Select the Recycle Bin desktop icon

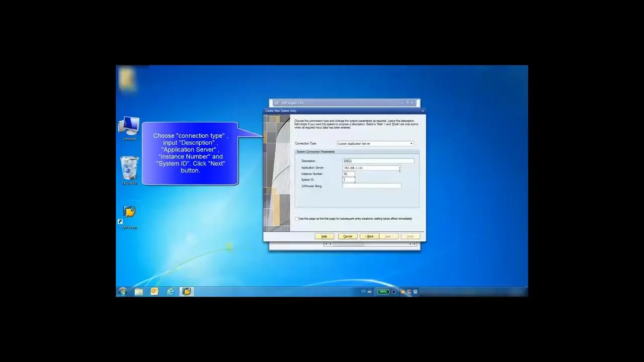tap(129, 170)
